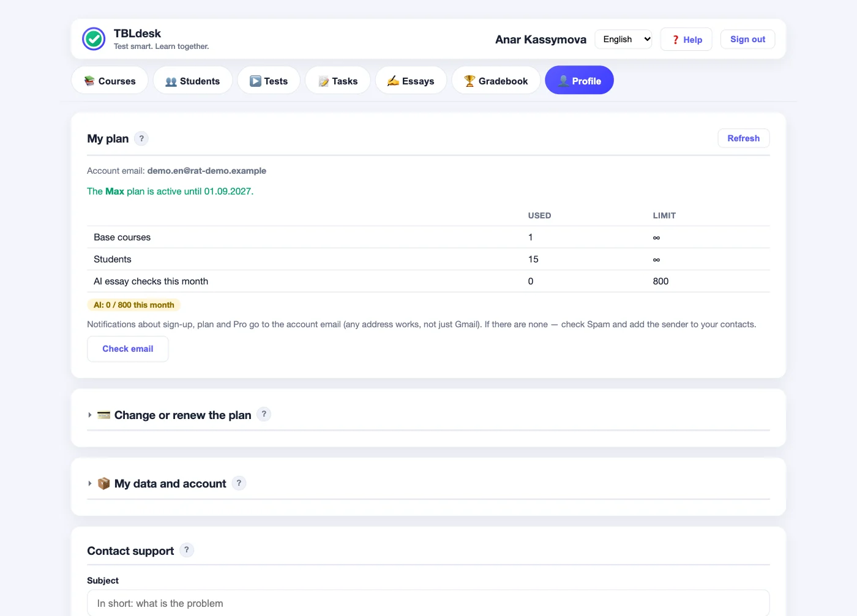The image size is (857, 616).
Task: Open the Tasks tab
Action: click(338, 81)
